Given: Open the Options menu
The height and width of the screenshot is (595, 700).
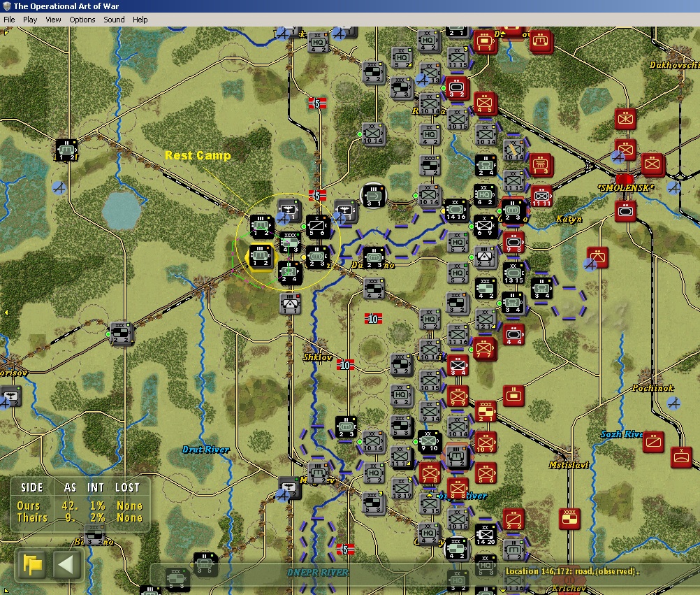Looking at the screenshot, I should click(82, 20).
